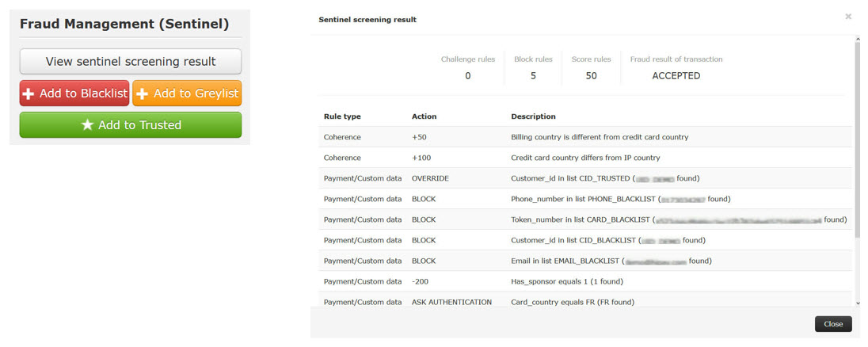Click Fraud Management (Sentinel) heading

click(124, 25)
